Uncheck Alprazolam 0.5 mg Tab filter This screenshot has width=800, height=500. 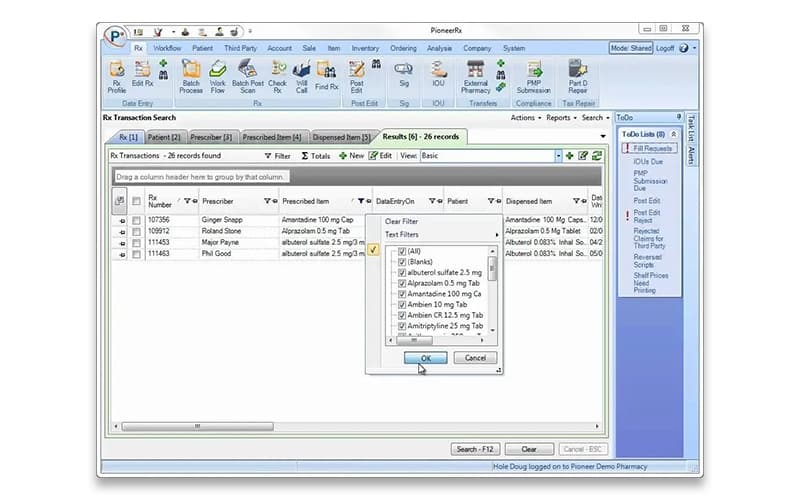click(402, 283)
